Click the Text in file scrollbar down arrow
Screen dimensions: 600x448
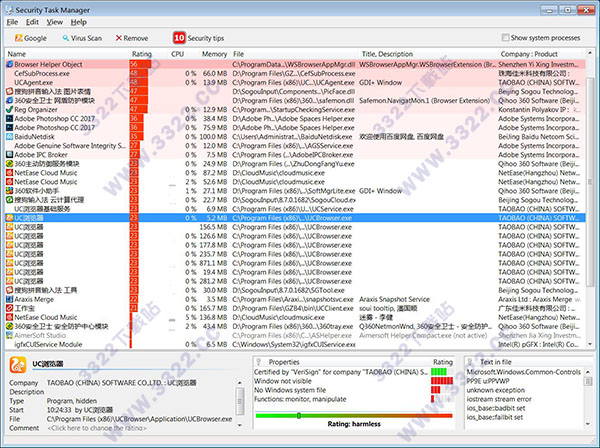click(589, 424)
